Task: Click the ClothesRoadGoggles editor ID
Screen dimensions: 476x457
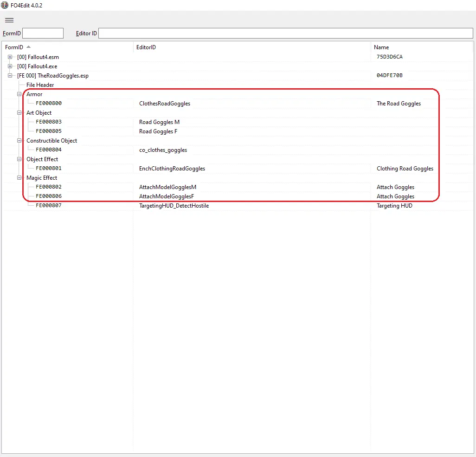Action: (x=165, y=104)
